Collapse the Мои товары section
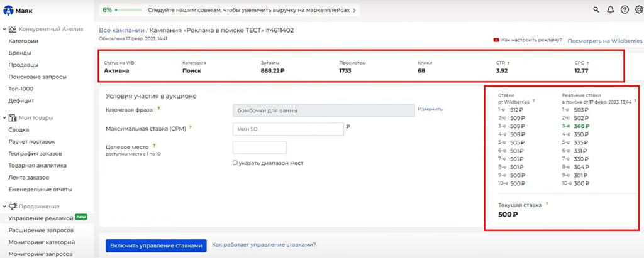Viewport: 644px width, 258px height. (4, 117)
